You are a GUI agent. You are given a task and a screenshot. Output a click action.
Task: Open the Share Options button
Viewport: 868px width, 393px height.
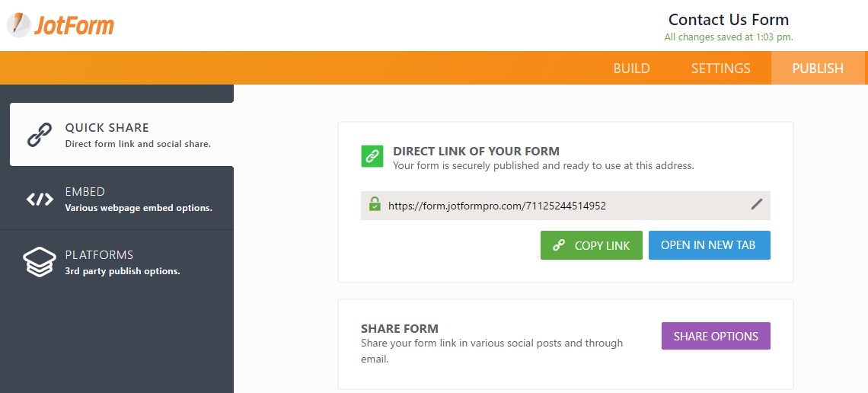pyautogui.click(x=716, y=336)
